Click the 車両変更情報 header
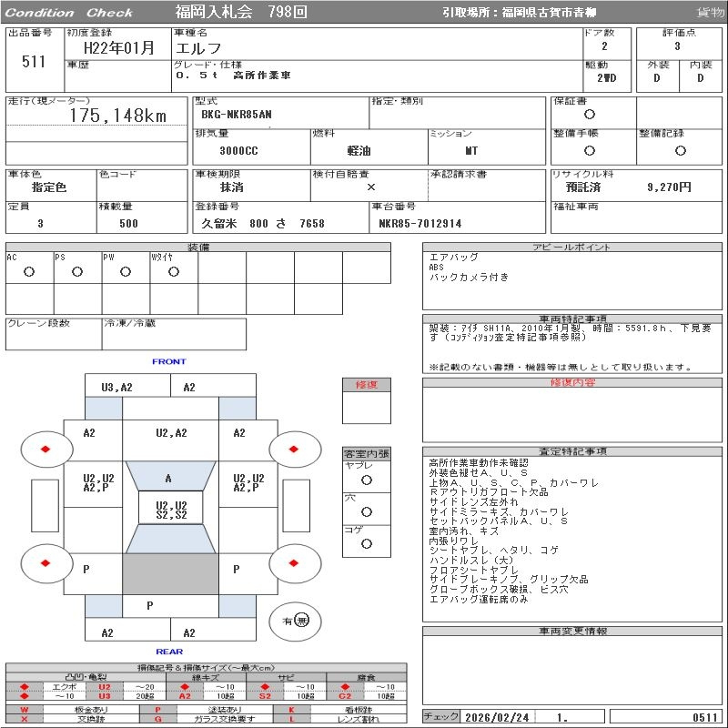 click(573, 631)
